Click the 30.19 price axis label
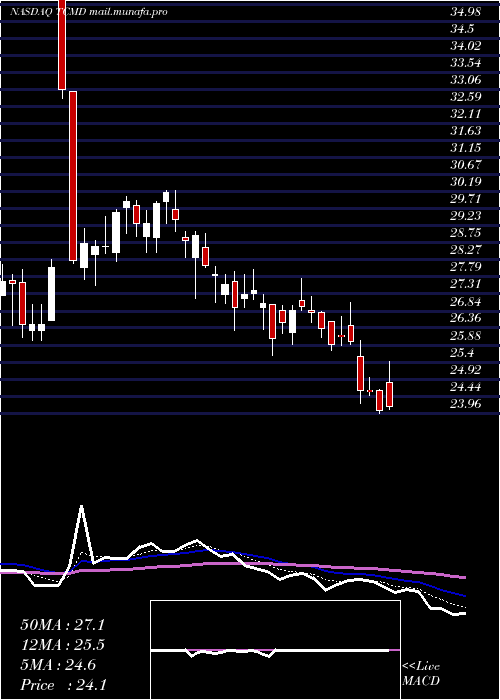500x700 pixels. click(x=466, y=182)
